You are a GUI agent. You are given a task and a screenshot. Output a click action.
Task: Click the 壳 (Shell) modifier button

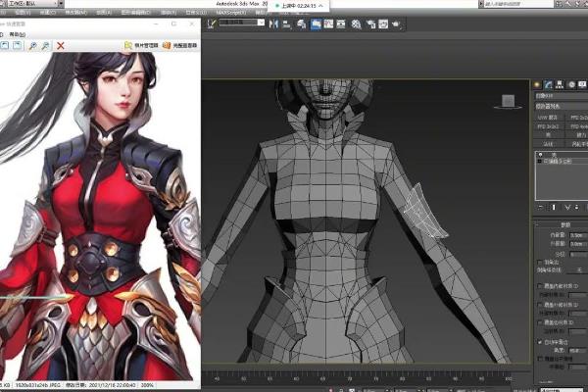coord(548,135)
